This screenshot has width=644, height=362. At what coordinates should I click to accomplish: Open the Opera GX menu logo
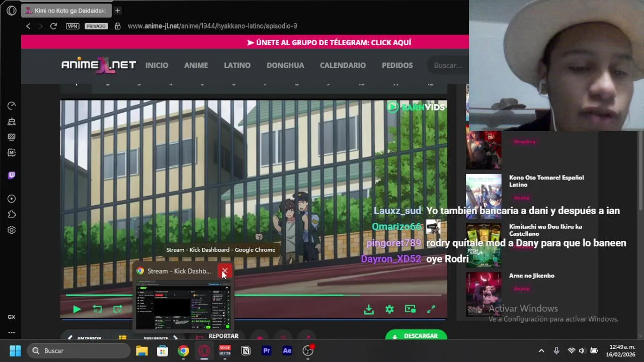[x=12, y=11]
